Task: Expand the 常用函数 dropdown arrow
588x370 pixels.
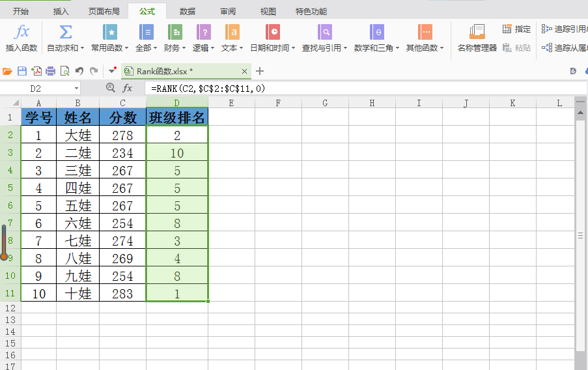Action: pos(126,48)
